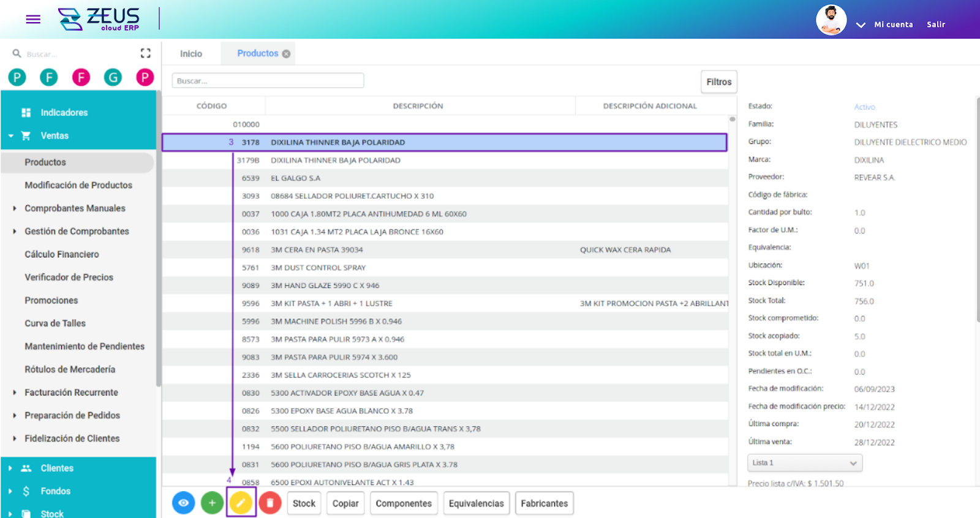
Task: Sort by DESCRIPCIÓN column header
Action: pos(418,106)
